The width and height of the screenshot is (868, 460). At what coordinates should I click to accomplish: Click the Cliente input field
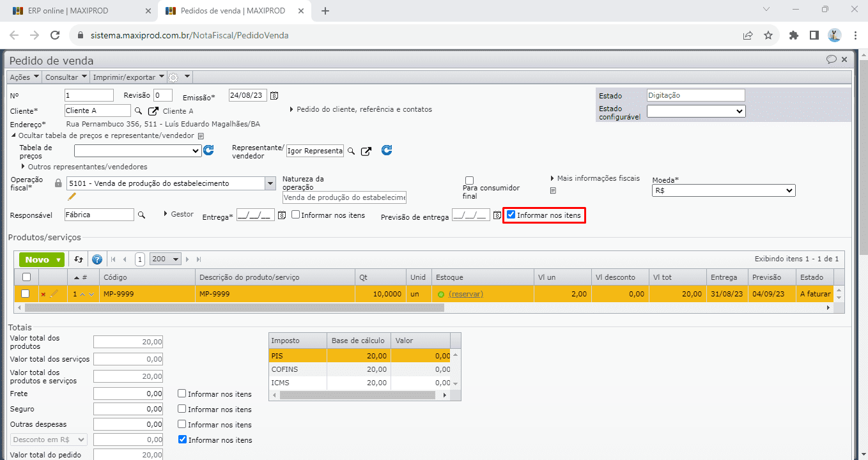[98, 111]
